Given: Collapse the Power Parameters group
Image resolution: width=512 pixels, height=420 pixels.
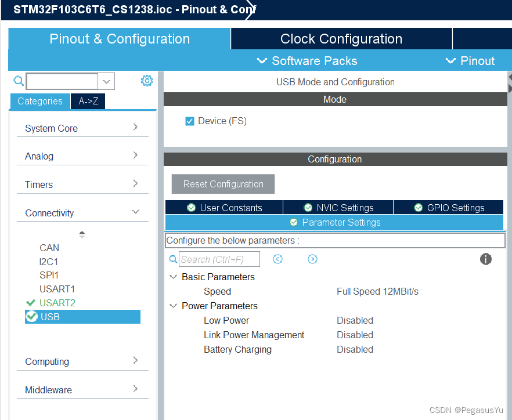Looking at the screenshot, I should 173,306.
